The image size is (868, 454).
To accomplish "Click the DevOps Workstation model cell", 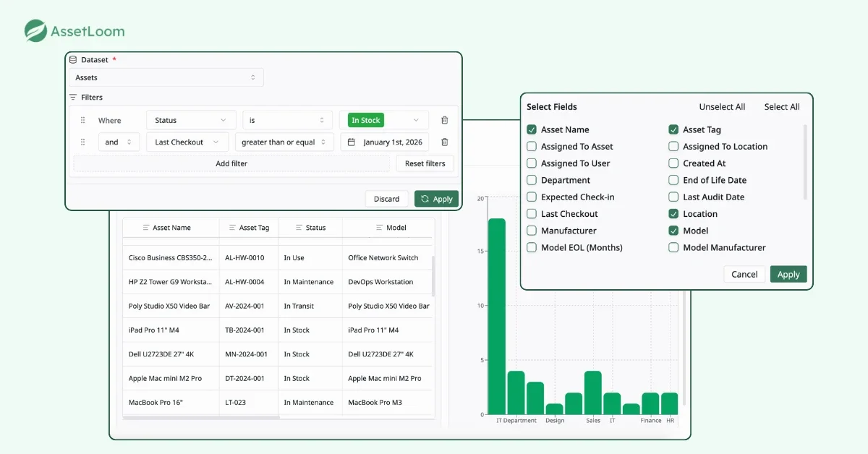I will coord(387,282).
